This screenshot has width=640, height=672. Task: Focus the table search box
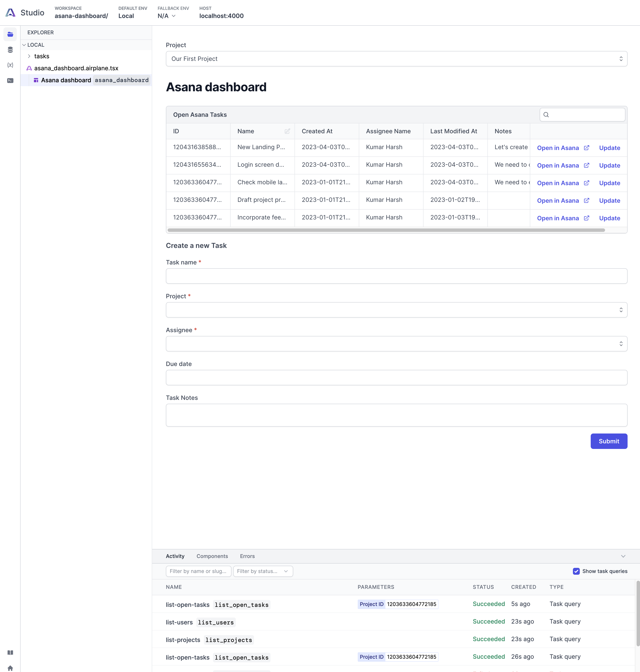click(x=582, y=115)
